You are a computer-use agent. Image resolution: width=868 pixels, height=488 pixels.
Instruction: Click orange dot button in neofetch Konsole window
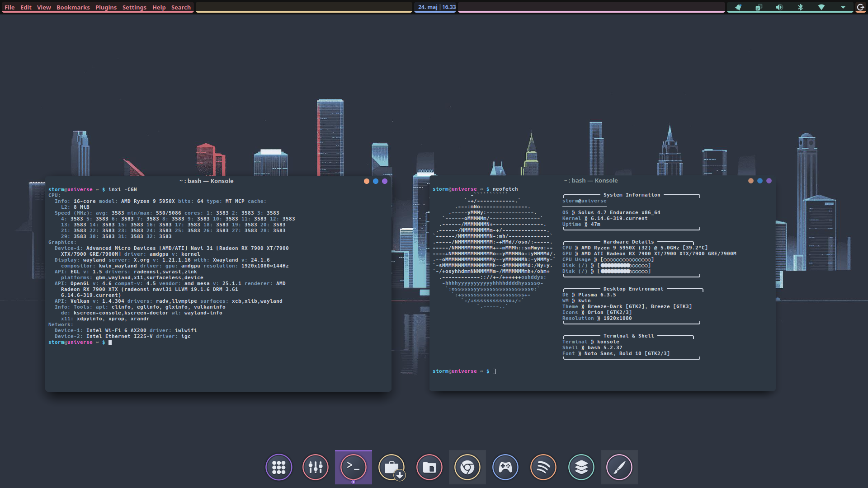pyautogui.click(x=751, y=181)
